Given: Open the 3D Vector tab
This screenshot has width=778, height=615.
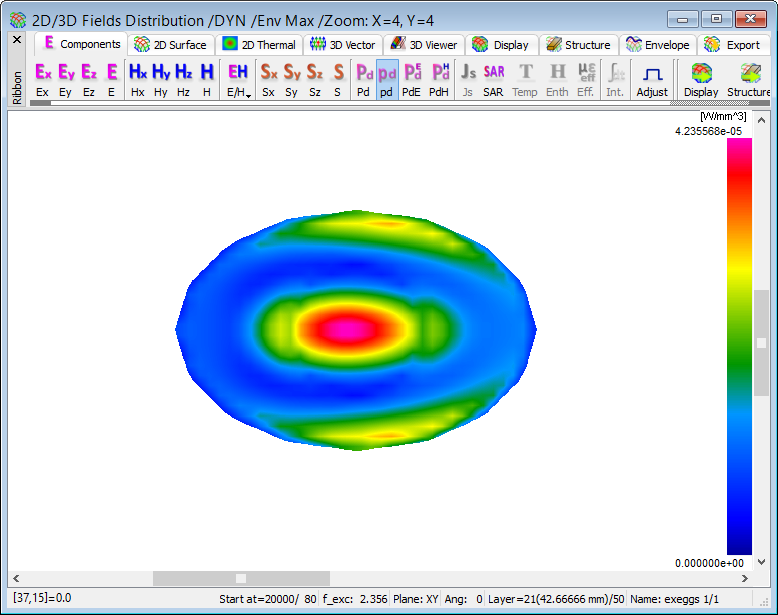Looking at the screenshot, I should 343,45.
